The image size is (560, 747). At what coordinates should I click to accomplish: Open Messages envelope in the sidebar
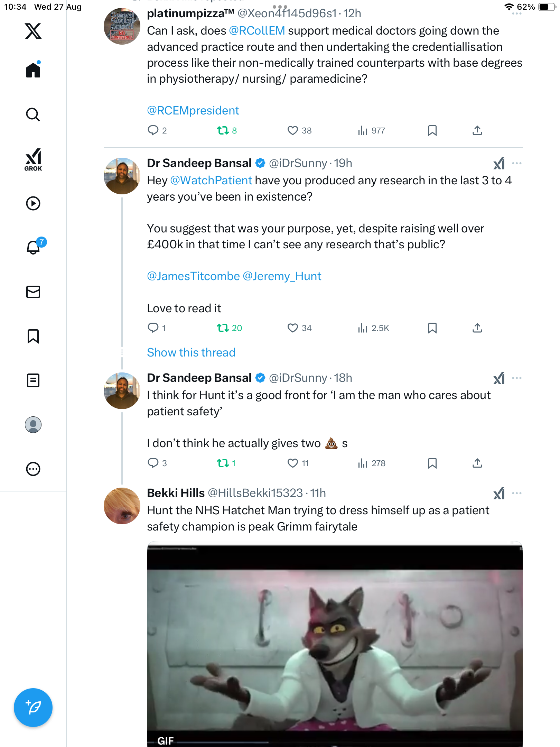(33, 292)
